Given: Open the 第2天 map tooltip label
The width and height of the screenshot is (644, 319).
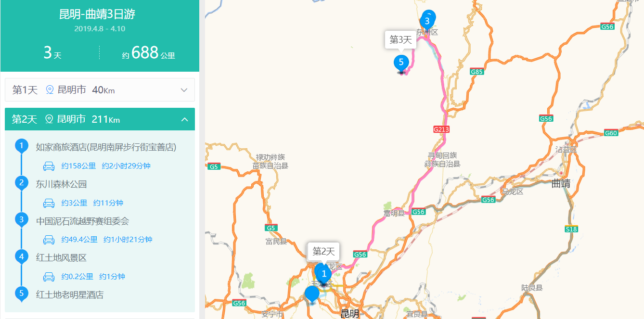Looking at the screenshot, I should 323,252.
